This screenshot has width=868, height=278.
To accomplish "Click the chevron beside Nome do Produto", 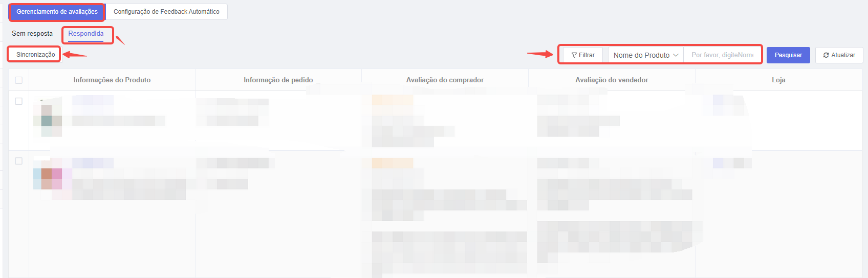I will [x=676, y=55].
